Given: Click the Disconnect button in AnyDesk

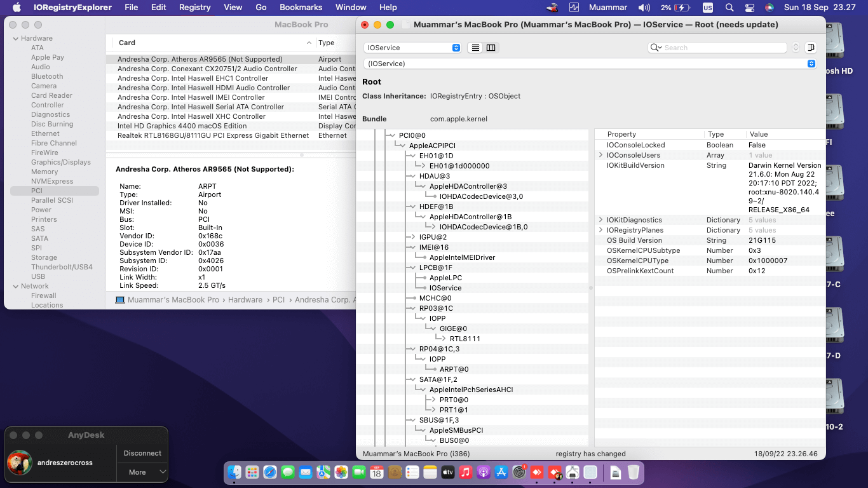Looking at the screenshot, I should pos(142,453).
